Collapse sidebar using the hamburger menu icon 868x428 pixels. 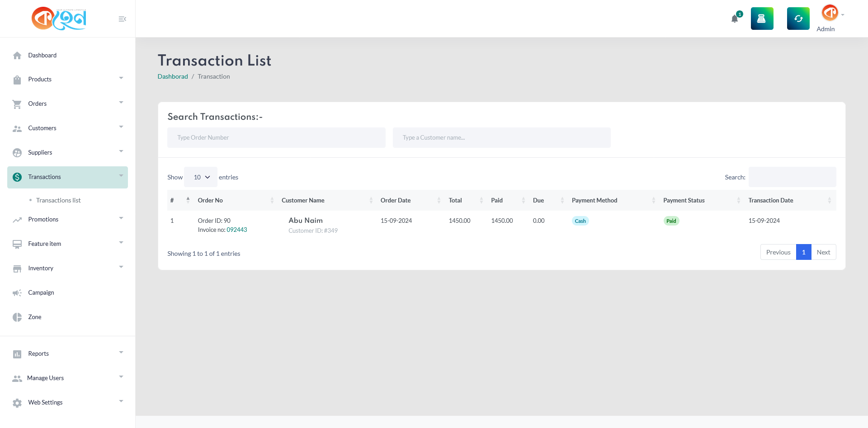pos(122,19)
